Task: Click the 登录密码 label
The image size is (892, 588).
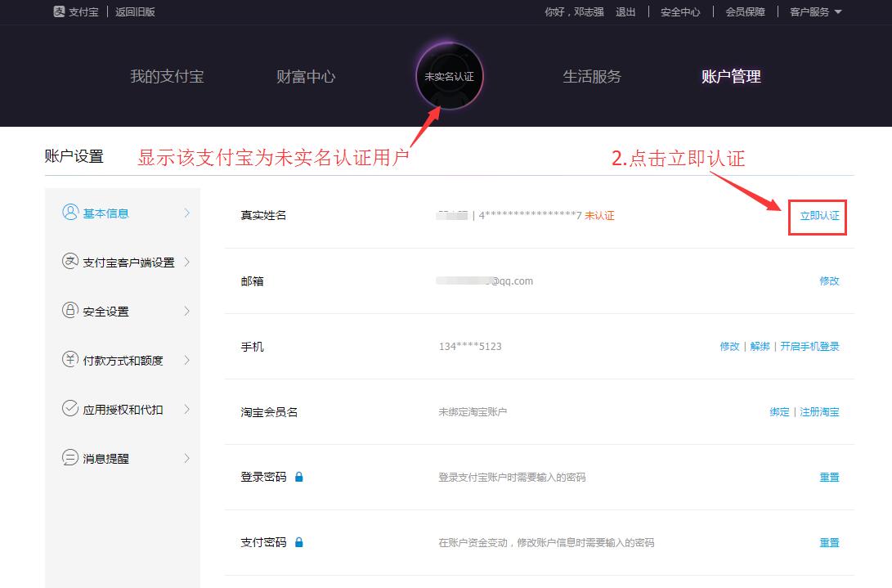Action: [263, 477]
